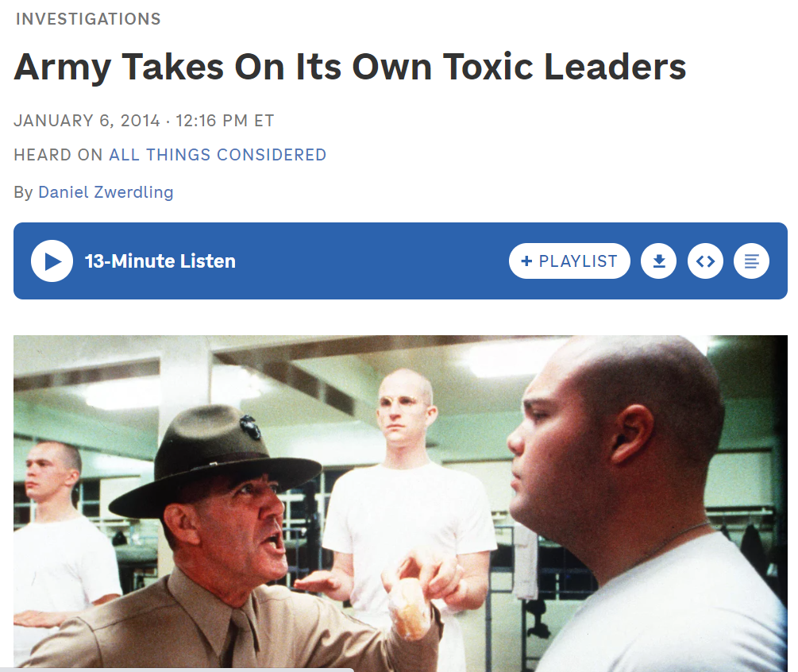Open author Daniel Zwerdling's page
Image resolution: width=798 pixels, height=672 pixels.
[x=106, y=192]
